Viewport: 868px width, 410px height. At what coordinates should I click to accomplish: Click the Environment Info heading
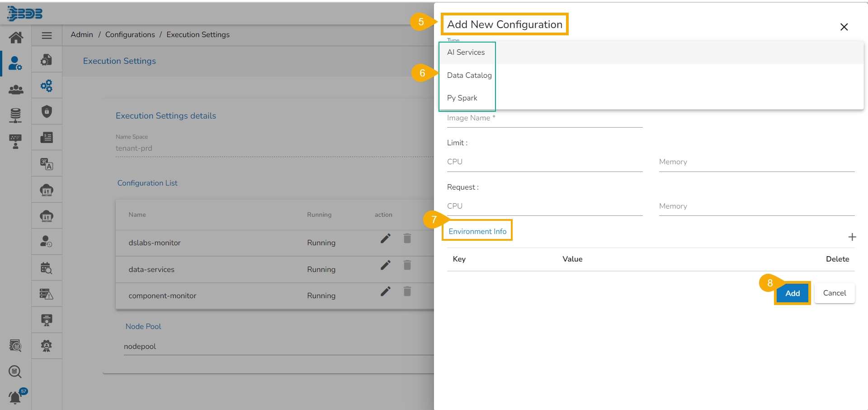477,232
